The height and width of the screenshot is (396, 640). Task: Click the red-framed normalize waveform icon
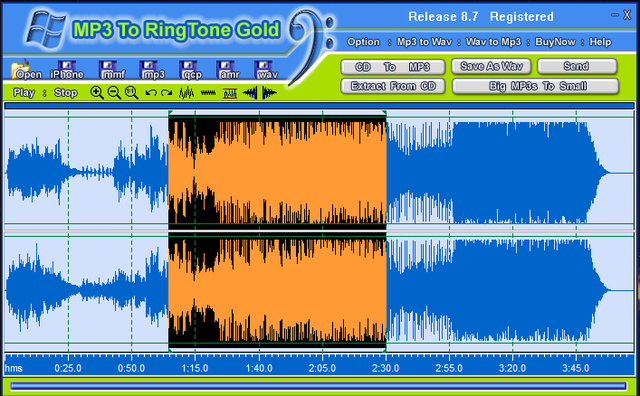click(x=230, y=93)
